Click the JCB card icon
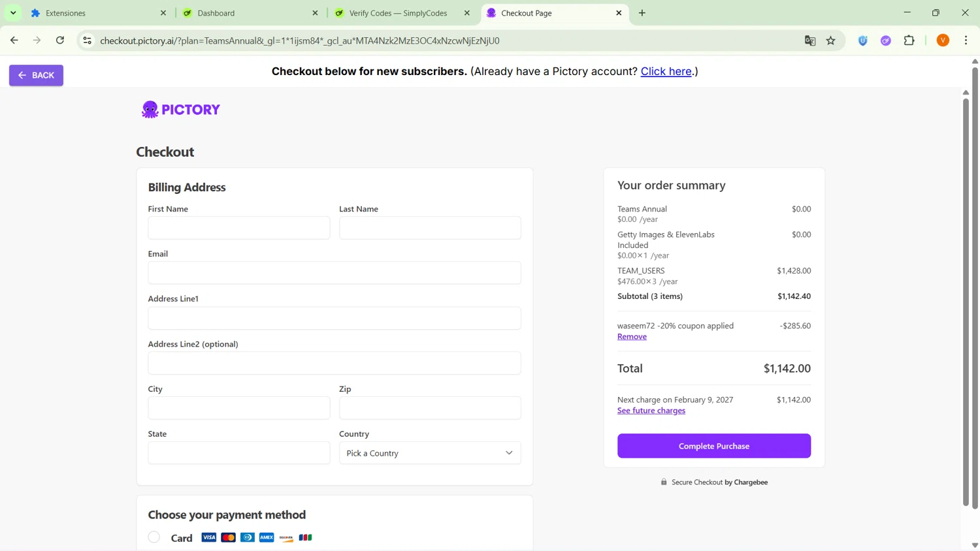 coord(305,537)
